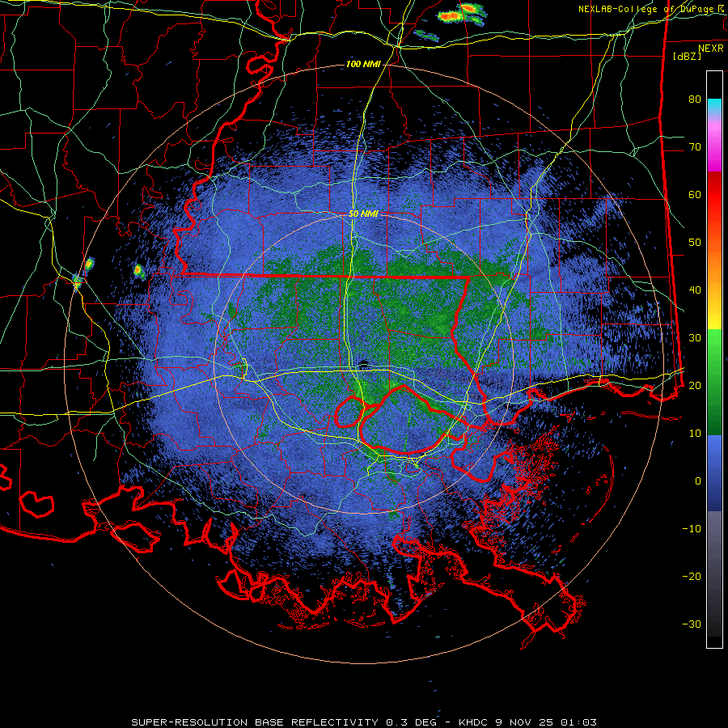Click the 80 dBZ scale label
Viewport: 728px width, 728px height.
(x=695, y=99)
